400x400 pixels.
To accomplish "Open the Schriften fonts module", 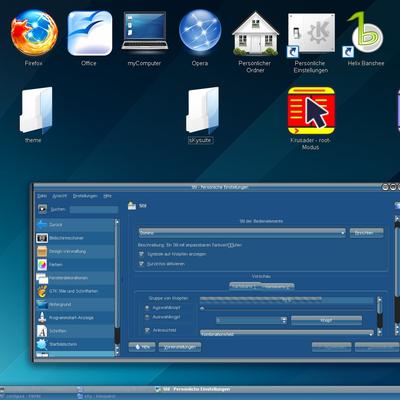I will pos(75,331).
